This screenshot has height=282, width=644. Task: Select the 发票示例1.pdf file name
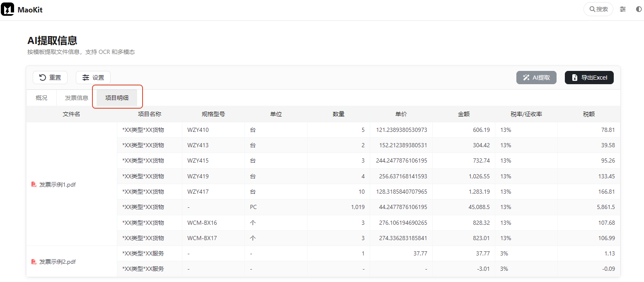point(58,185)
